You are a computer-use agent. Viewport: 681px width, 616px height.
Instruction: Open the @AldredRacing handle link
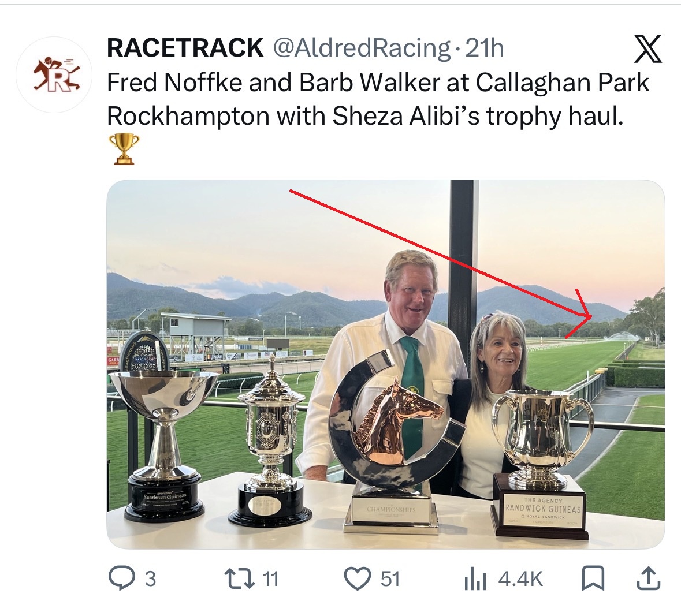click(361, 48)
